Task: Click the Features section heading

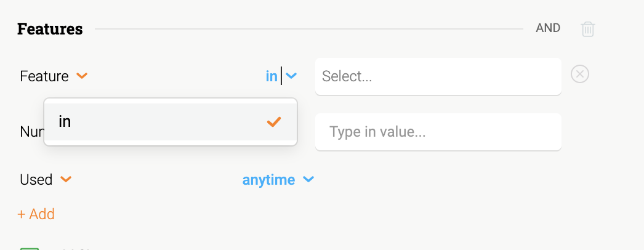Action: (x=50, y=29)
